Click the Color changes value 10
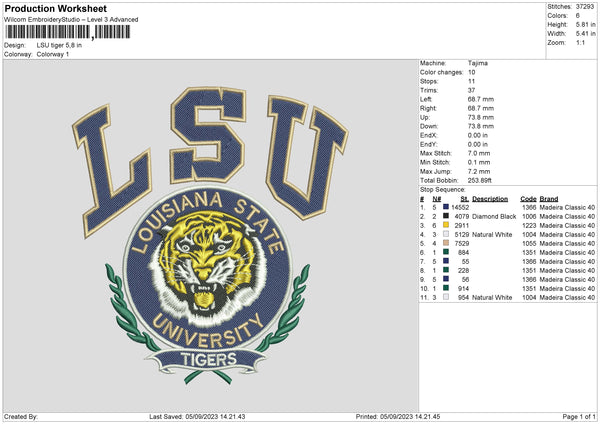The width and height of the screenshot is (600, 424). (x=471, y=72)
